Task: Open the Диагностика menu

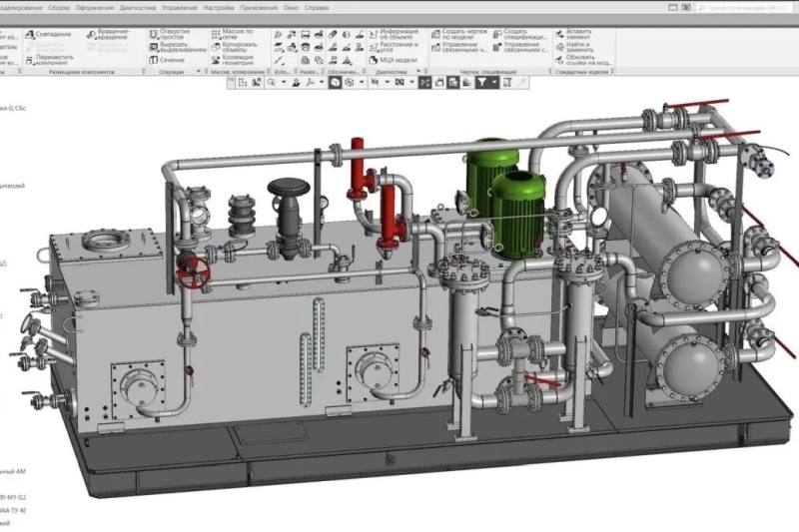Action: (x=138, y=8)
